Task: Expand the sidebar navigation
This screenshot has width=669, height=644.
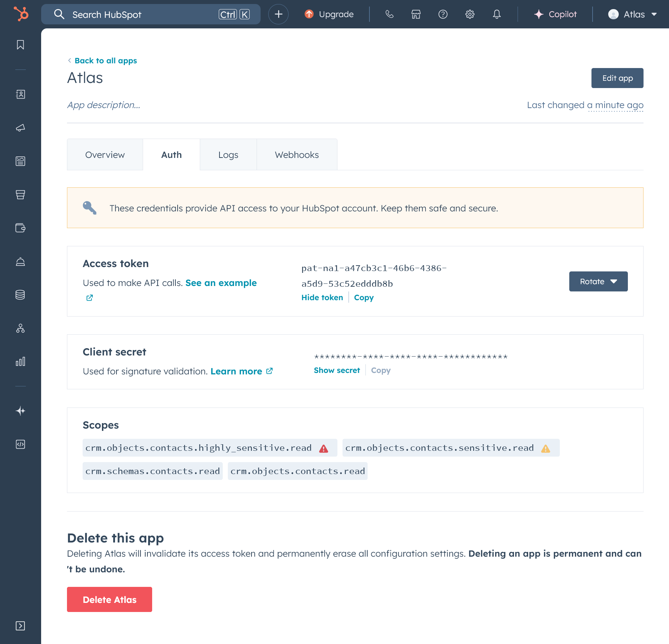Action: point(20,626)
